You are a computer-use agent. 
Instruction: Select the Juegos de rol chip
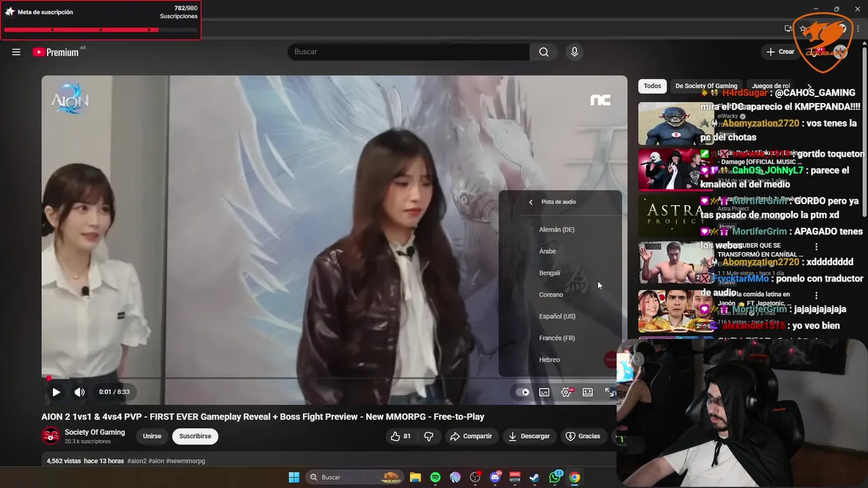[770, 86]
